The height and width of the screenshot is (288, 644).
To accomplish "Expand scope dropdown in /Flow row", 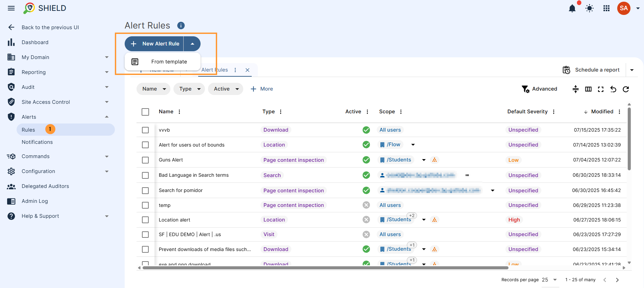I will tap(413, 145).
